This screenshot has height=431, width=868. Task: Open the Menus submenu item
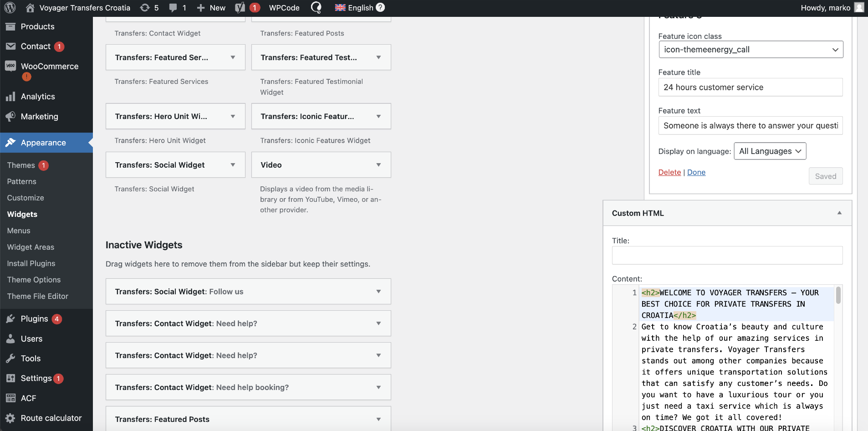pos(19,231)
